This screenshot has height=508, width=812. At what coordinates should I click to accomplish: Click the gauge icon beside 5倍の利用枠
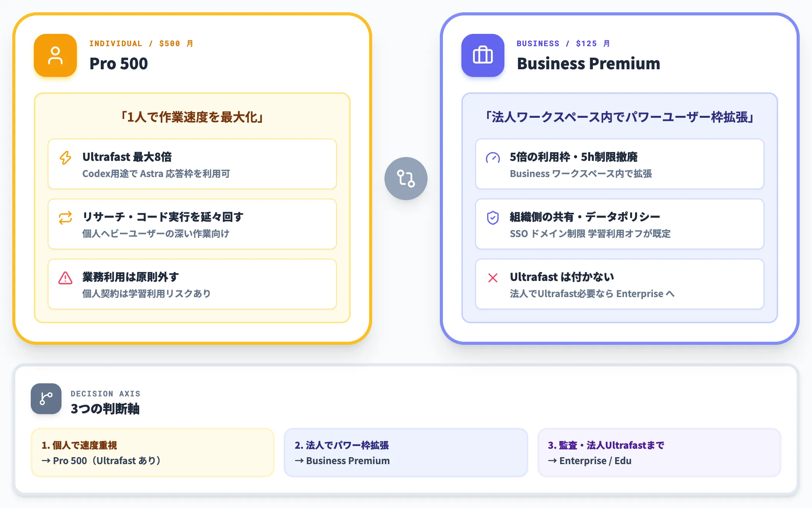[493, 157]
